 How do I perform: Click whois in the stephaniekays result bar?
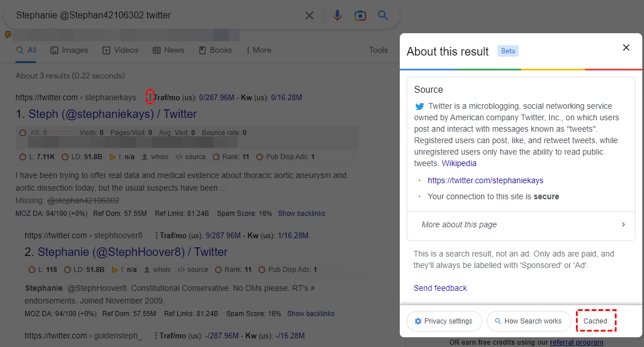click(x=155, y=157)
